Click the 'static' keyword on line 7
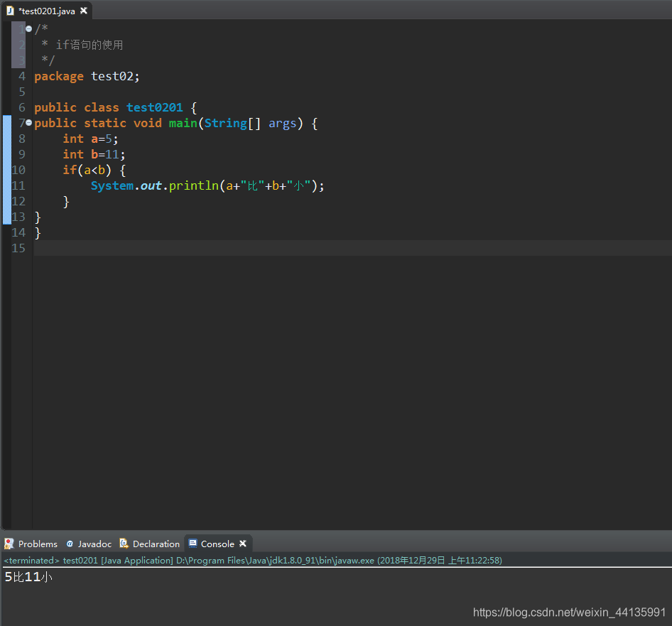 [105, 124]
